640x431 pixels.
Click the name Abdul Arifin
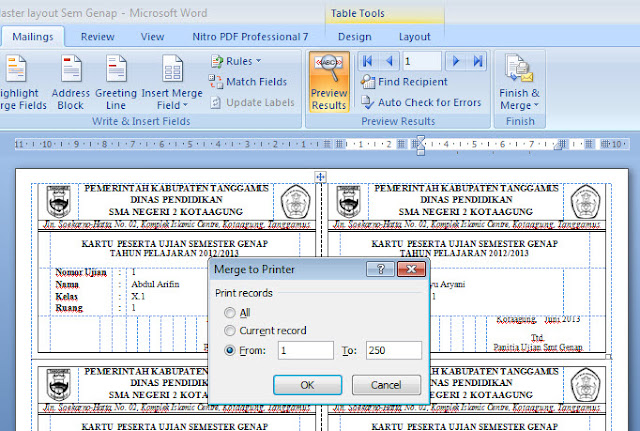155,284
